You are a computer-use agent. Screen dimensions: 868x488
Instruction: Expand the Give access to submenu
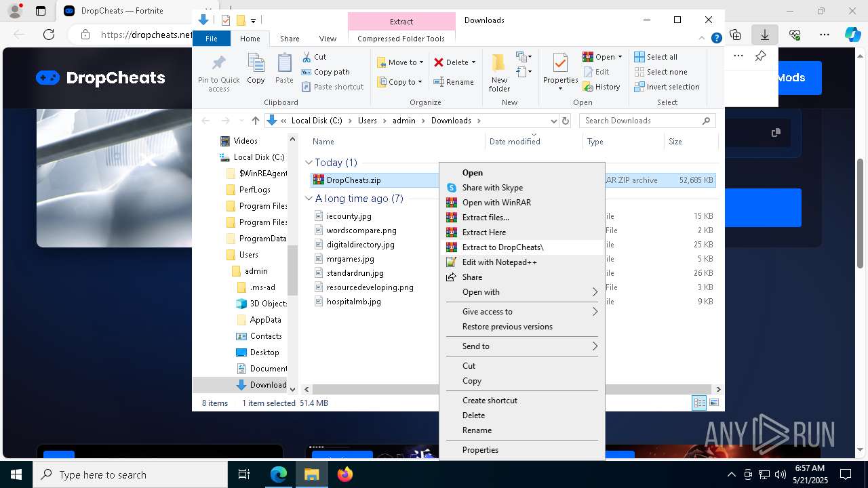point(522,312)
